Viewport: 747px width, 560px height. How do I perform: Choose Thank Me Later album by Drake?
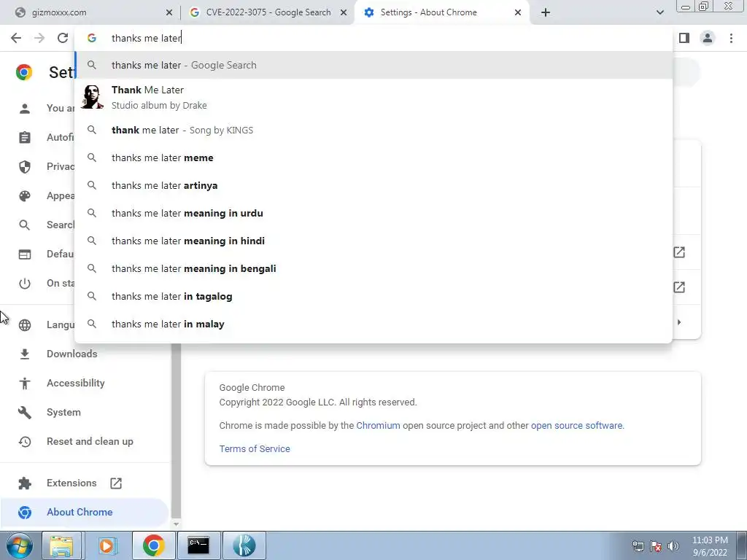click(x=373, y=97)
